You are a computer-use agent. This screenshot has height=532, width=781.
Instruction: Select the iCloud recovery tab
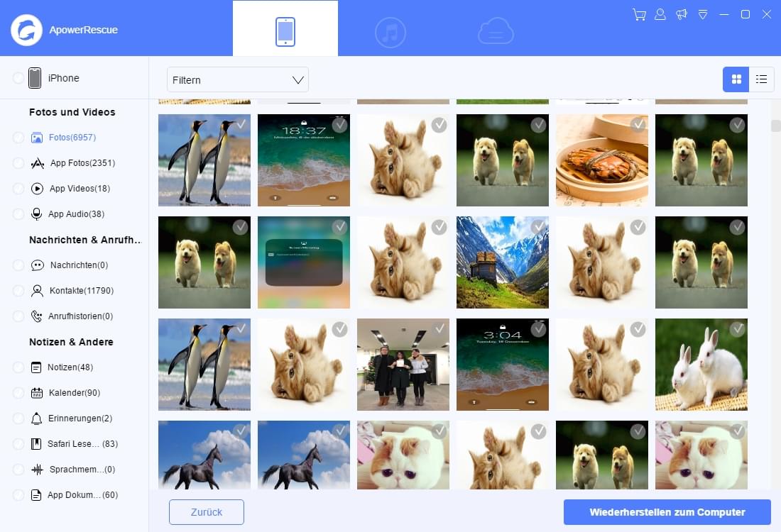point(496,32)
